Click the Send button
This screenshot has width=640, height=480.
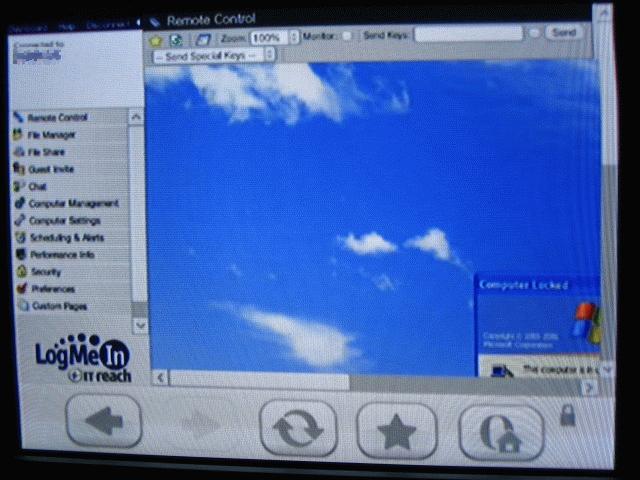coord(565,32)
